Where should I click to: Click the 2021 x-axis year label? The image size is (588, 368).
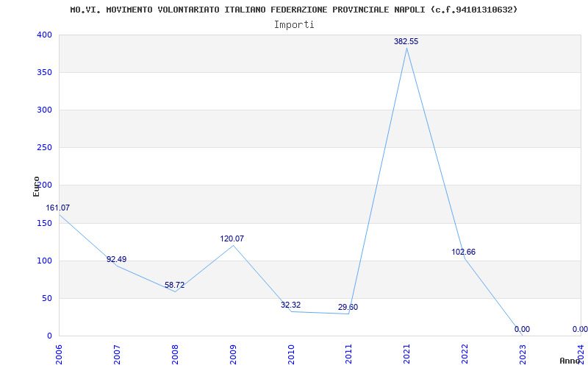(x=407, y=353)
